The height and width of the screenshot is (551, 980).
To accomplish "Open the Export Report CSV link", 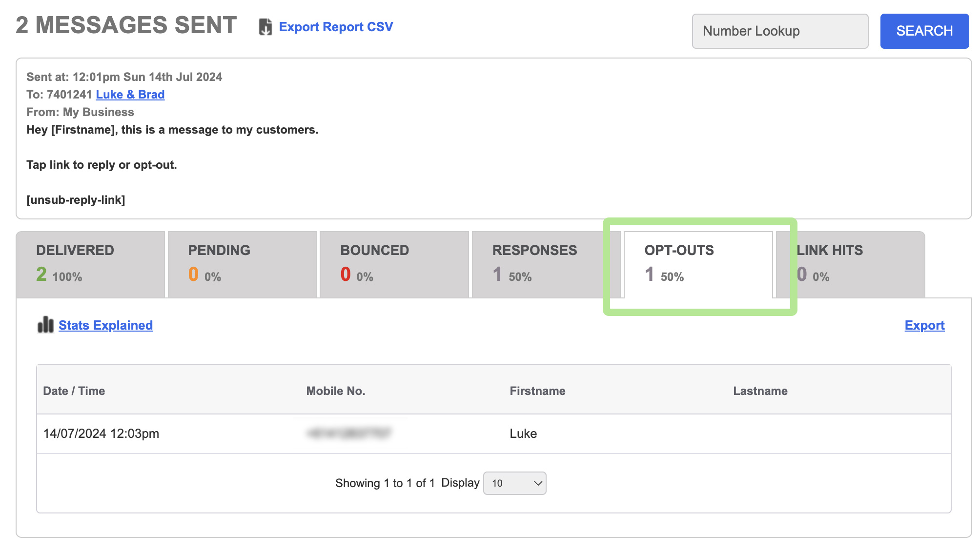I will pos(336,27).
